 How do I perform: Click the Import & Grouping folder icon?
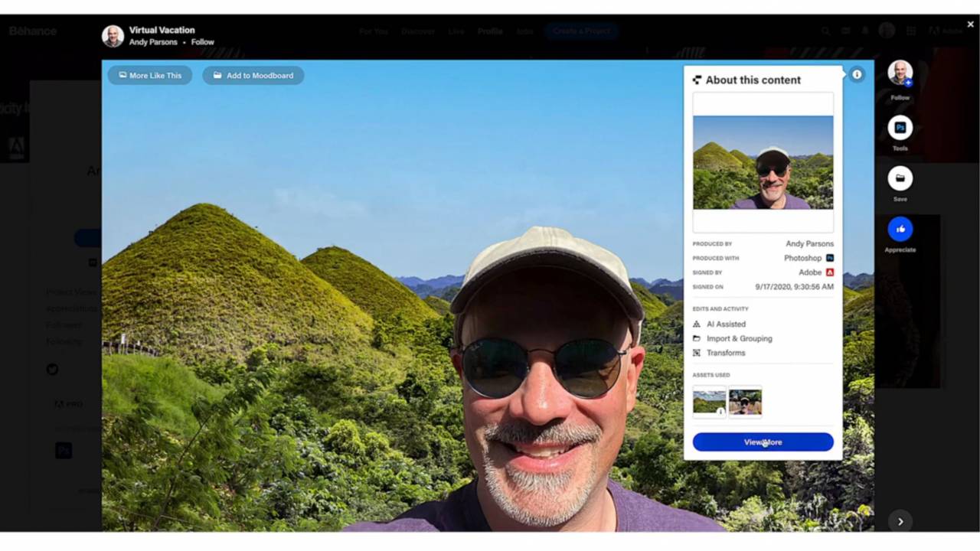697,338
